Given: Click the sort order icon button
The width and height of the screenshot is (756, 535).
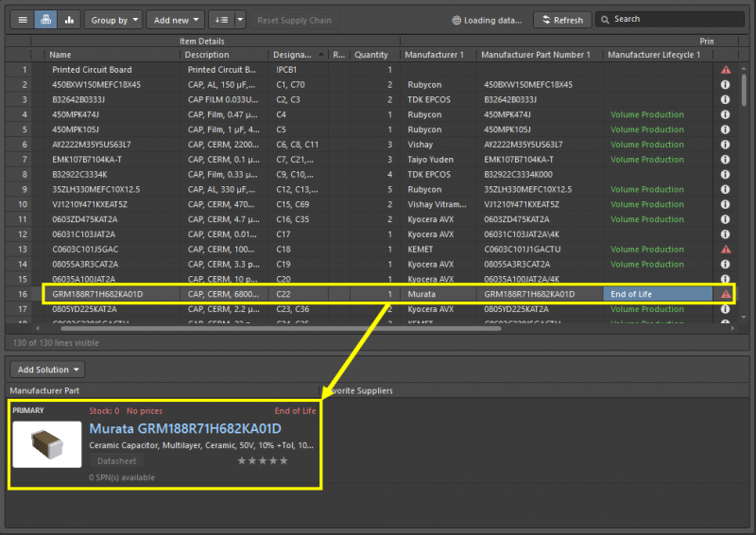Looking at the screenshot, I should pos(221,19).
